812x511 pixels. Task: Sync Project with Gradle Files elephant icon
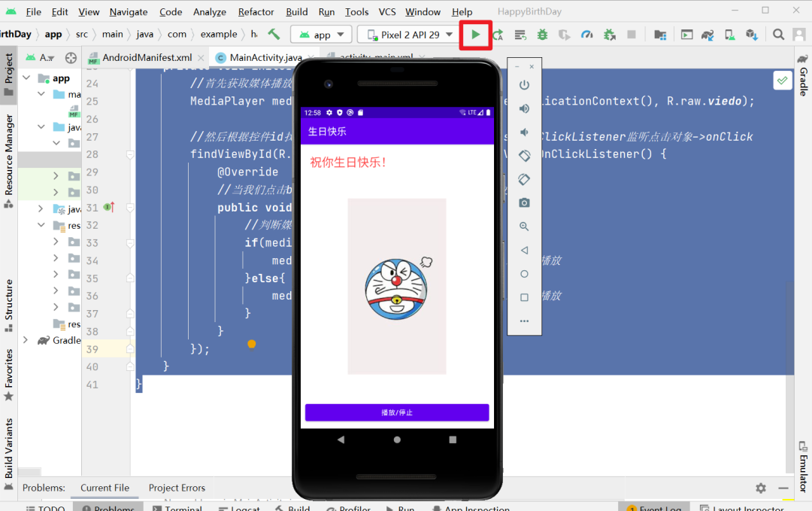tap(707, 35)
